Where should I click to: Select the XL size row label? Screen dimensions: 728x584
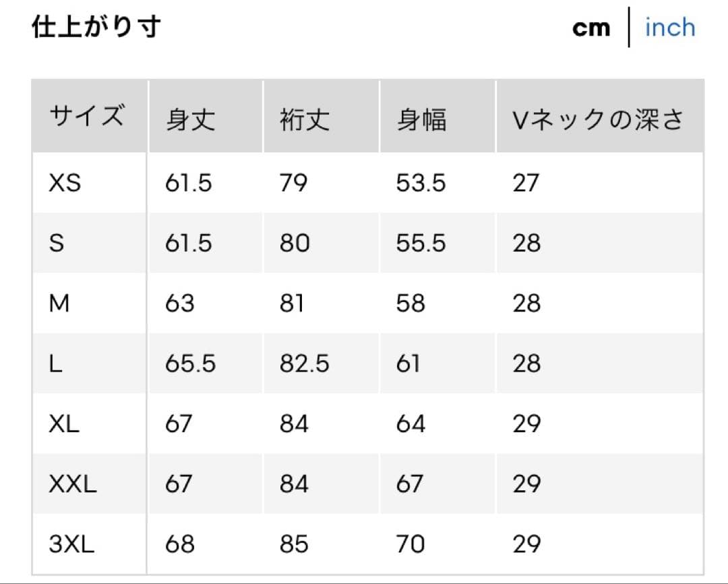(64, 424)
